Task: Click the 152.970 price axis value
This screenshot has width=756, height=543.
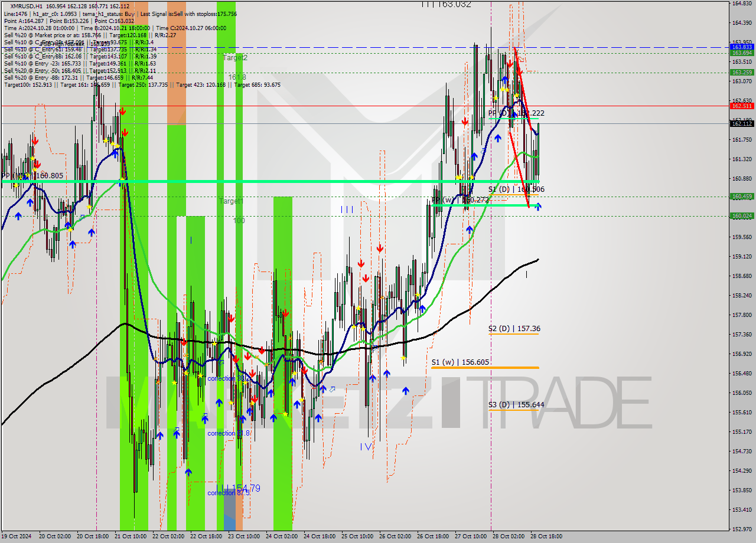Action: click(x=741, y=529)
